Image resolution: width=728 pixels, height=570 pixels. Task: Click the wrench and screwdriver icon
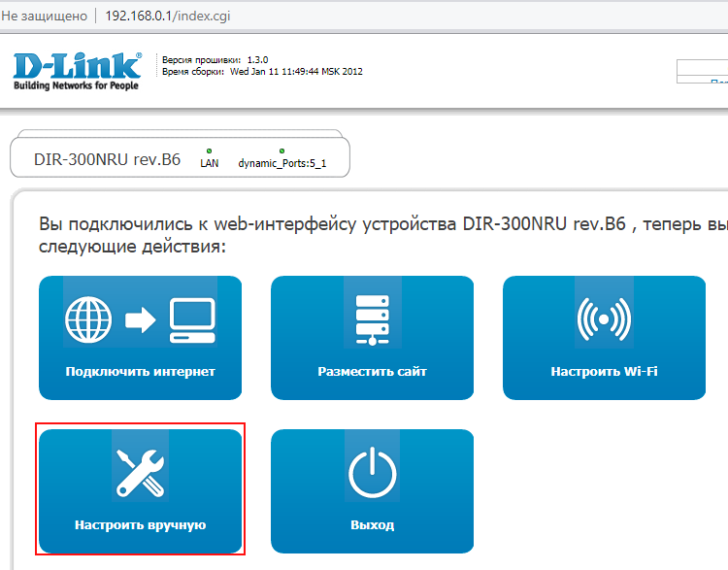point(140,473)
